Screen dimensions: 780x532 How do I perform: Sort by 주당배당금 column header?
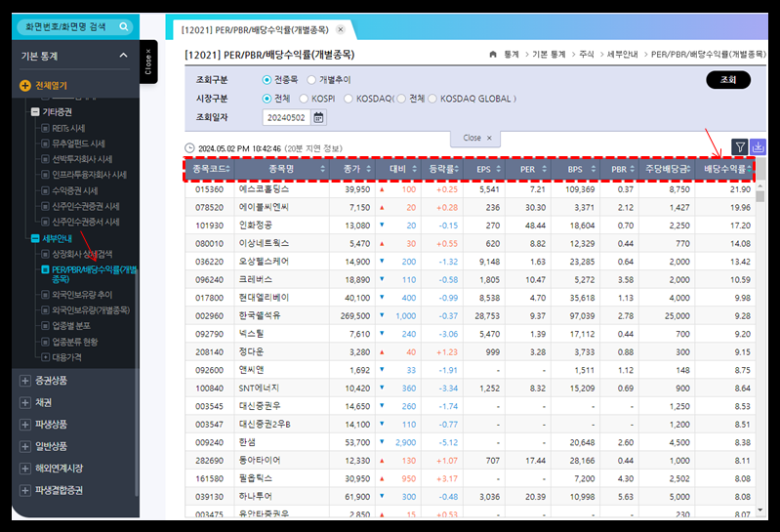[667, 169]
